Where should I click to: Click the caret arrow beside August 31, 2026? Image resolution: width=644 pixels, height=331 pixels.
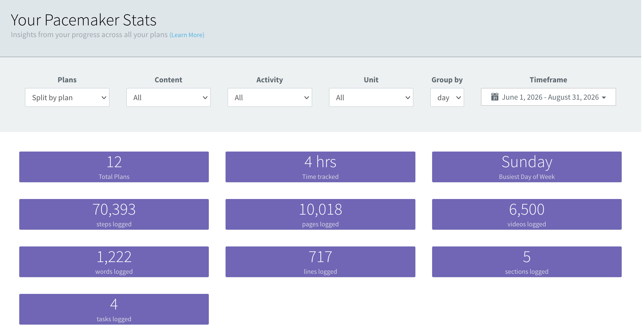coord(604,97)
